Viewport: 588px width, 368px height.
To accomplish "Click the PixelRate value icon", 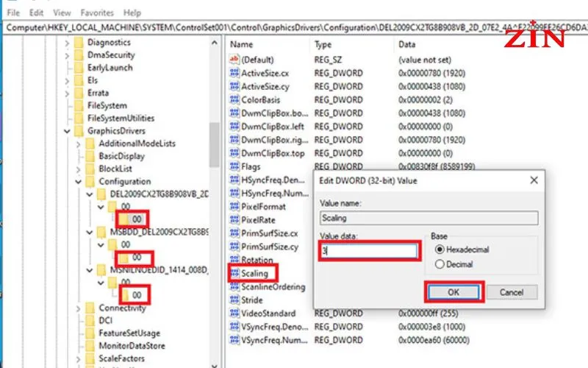I will (234, 219).
